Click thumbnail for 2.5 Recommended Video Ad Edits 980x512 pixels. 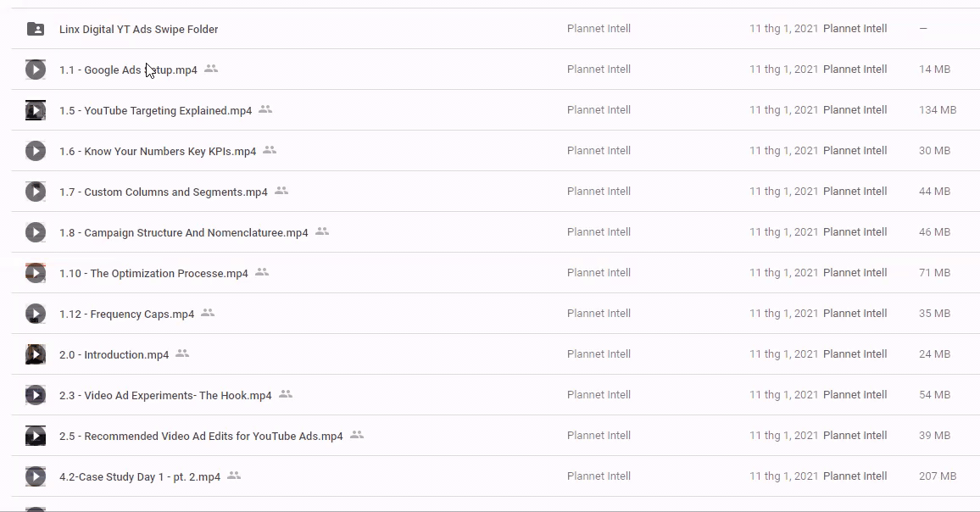click(x=36, y=436)
